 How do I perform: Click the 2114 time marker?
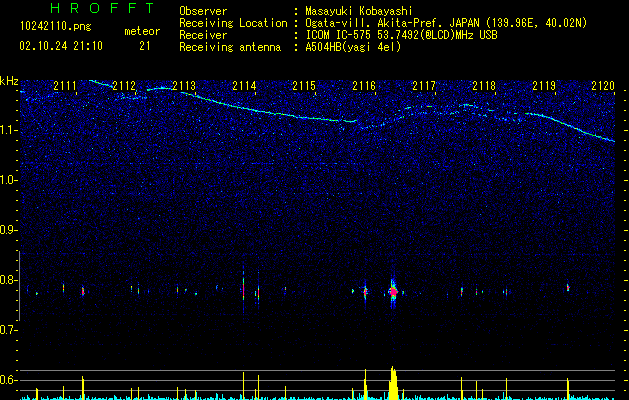244,86
